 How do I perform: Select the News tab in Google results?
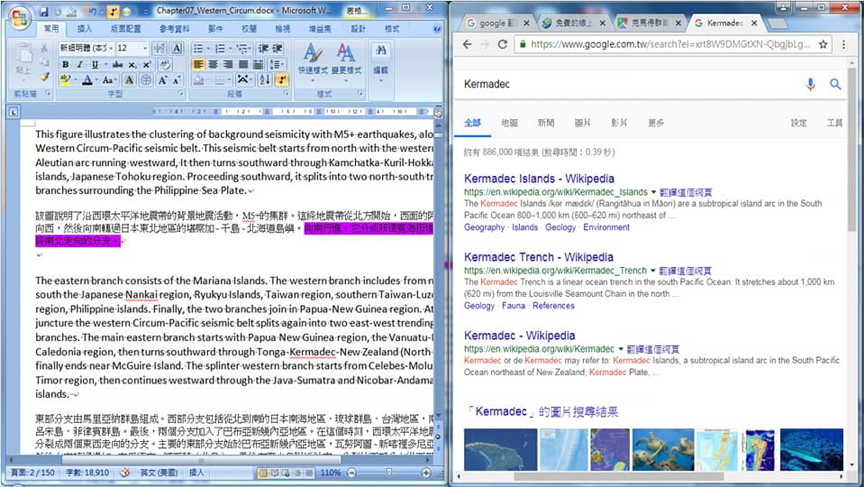[x=546, y=122]
